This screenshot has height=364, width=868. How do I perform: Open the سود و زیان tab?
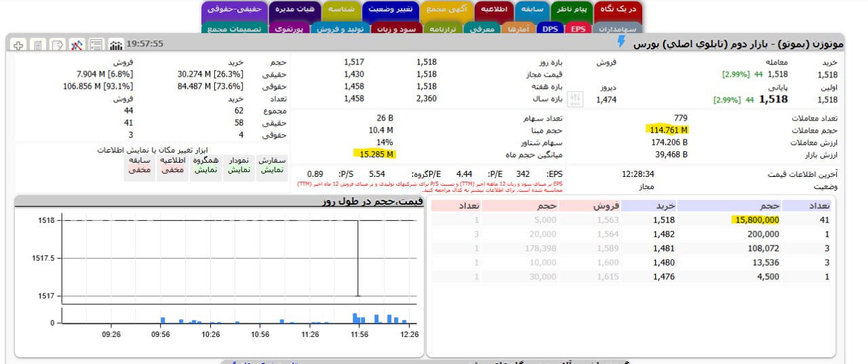[x=395, y=29]
